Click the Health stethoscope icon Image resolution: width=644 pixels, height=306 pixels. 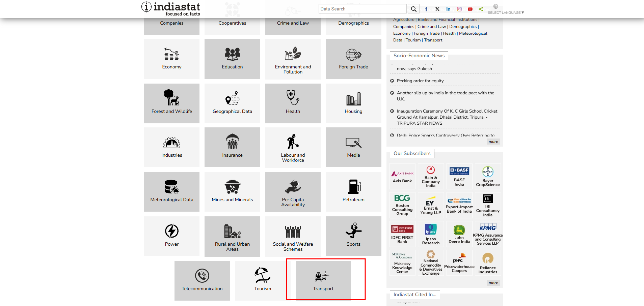pos(293,97)
